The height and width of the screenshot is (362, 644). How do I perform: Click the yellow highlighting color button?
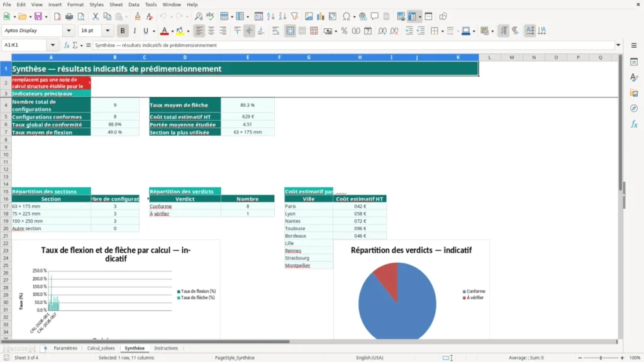pyautogui.click(x=179, y=31)
